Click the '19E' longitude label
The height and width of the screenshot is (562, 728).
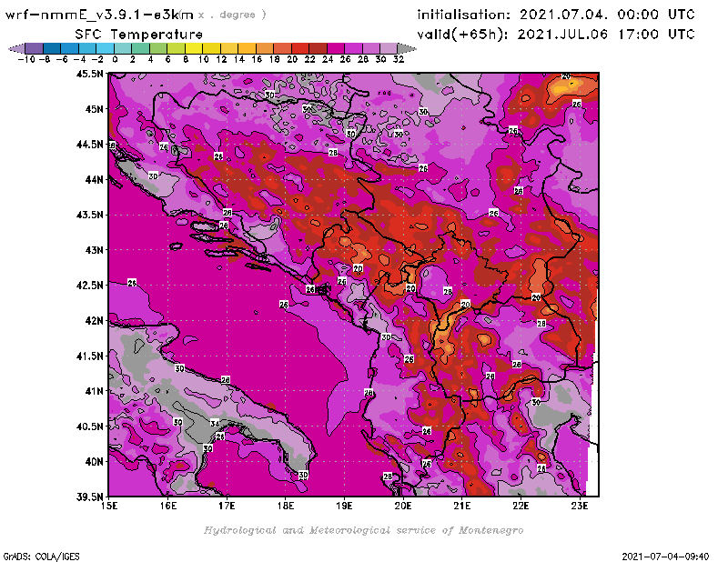point(344,506)
